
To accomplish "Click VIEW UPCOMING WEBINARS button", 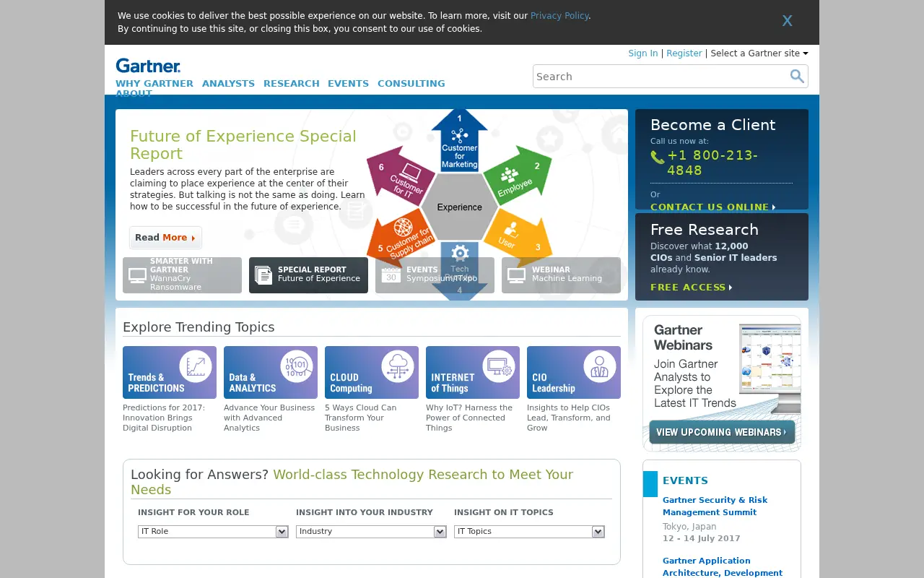I will coord(722,432).
